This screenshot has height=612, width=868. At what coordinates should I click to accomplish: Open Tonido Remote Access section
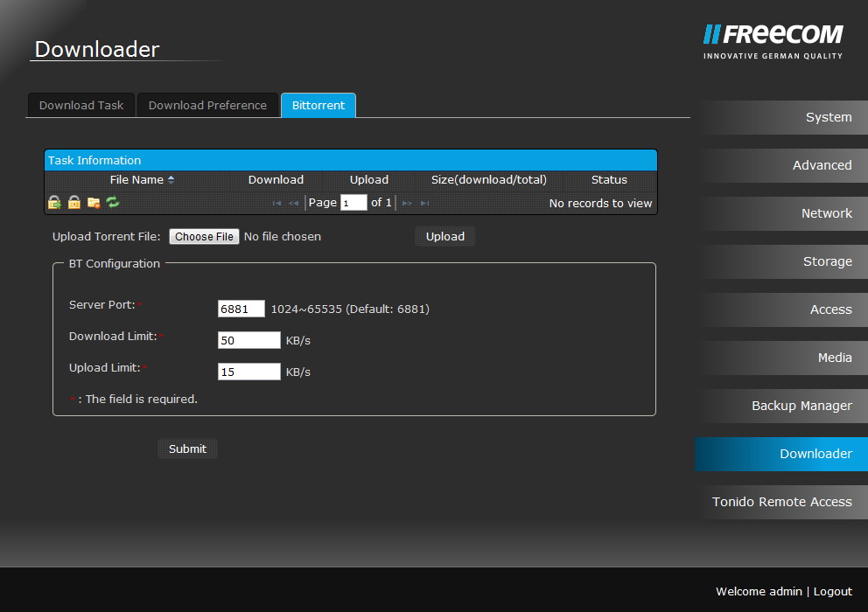coord(781,503)
